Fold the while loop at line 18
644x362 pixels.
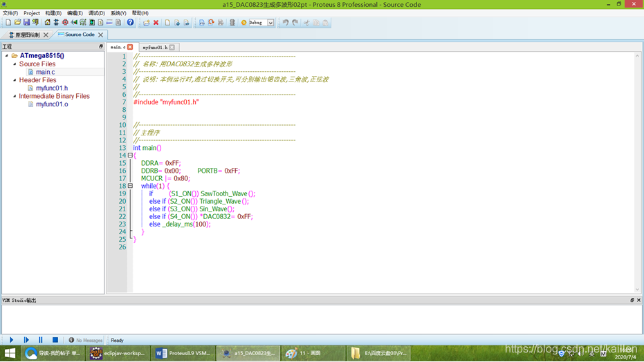pos(130,186)
